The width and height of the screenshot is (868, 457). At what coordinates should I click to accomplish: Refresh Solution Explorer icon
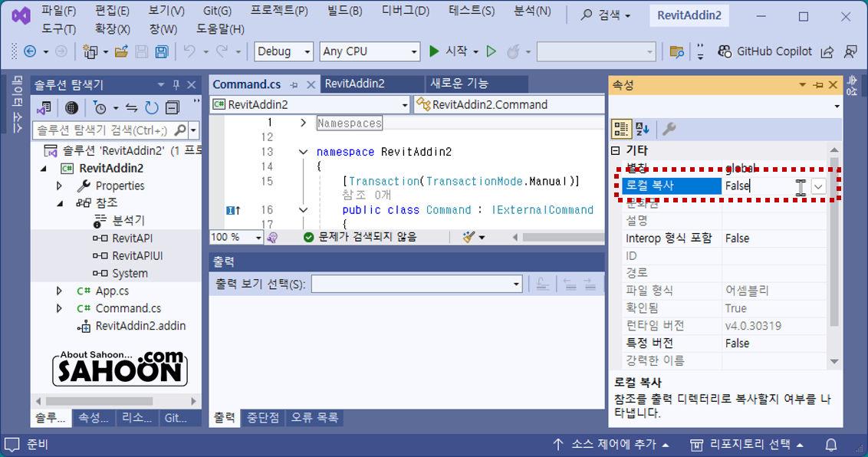pyautogui.click(x=152, y=107)
